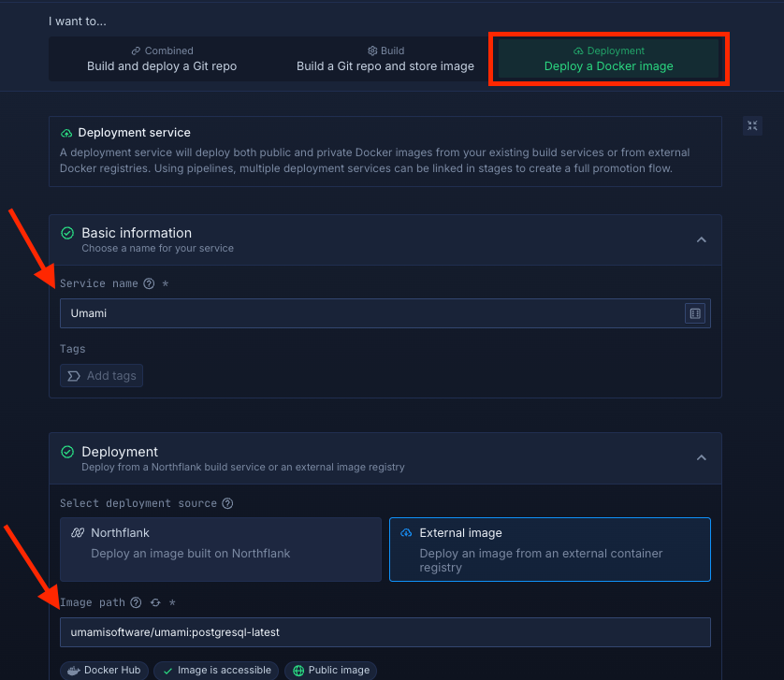Select the Northflank deployment source option
The image size is (784, 680).
[x=221, y=549]
